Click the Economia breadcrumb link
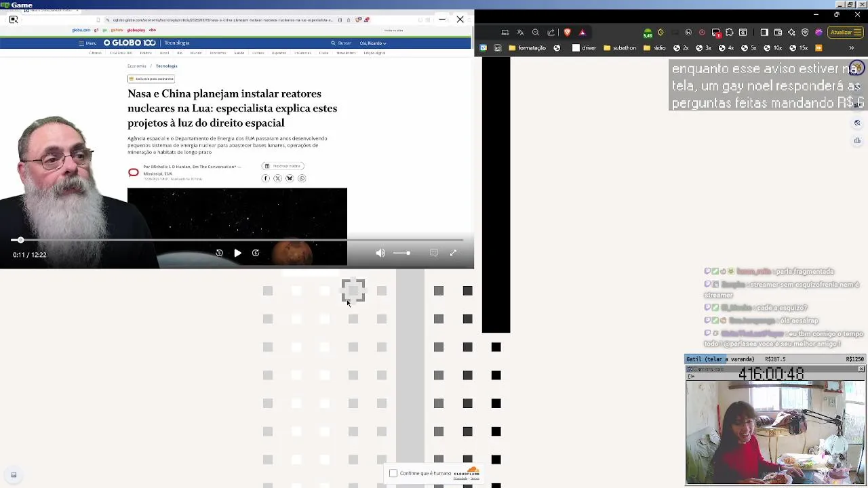The height and width of the screenshot is (488, 868). pos(136,66)
